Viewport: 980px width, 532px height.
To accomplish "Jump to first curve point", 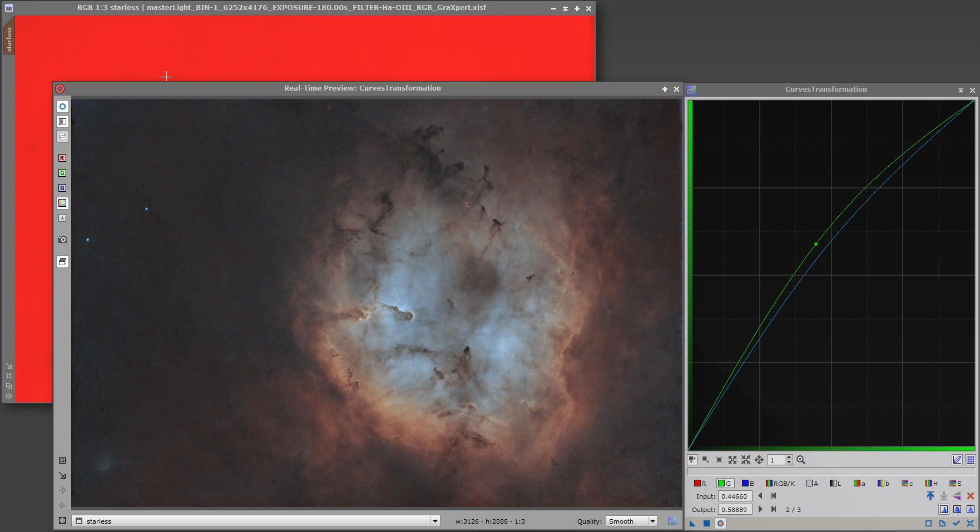I will (x=774, y=496).
